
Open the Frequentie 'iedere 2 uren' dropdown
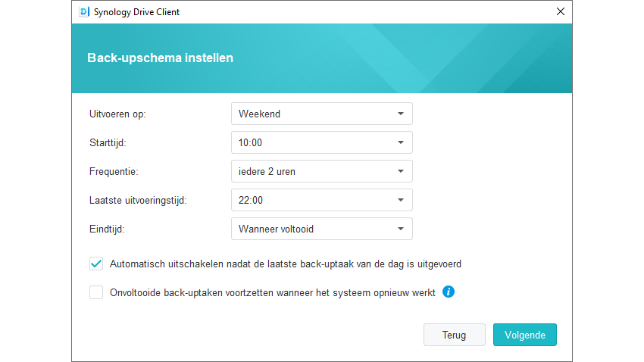point(321,171)
